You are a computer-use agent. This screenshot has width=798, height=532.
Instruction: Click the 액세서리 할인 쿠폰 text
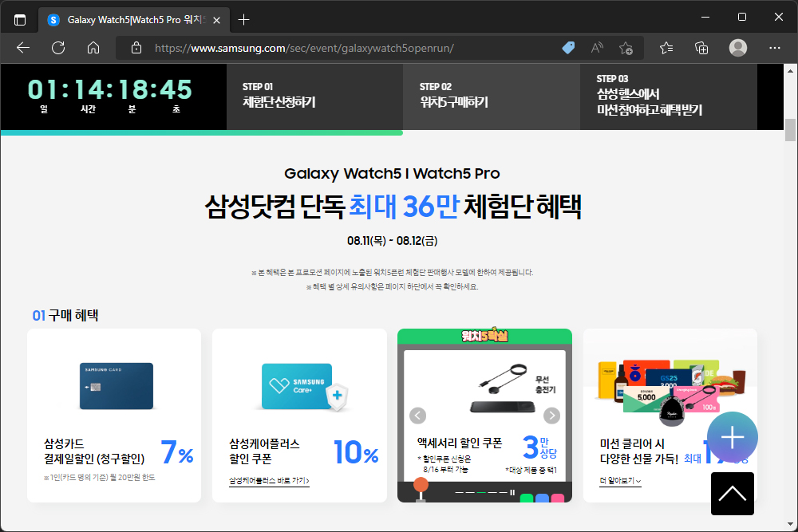click(460, 443)
